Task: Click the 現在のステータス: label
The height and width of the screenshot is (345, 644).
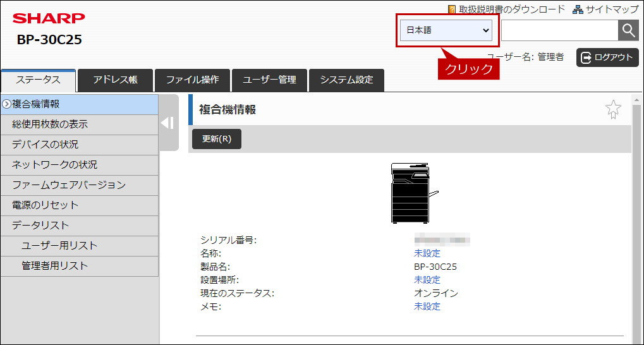Action: pyautogui.click(x=237, y=293)
